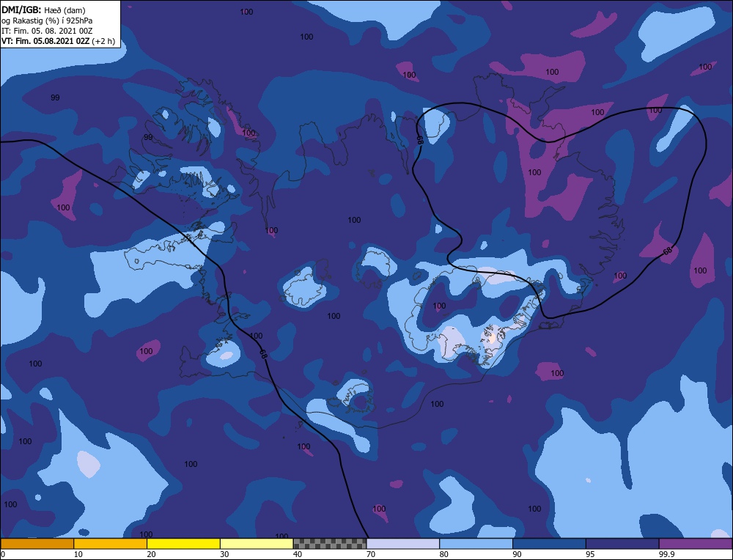Click the legend scale value '90'

(x=517, y=554)
